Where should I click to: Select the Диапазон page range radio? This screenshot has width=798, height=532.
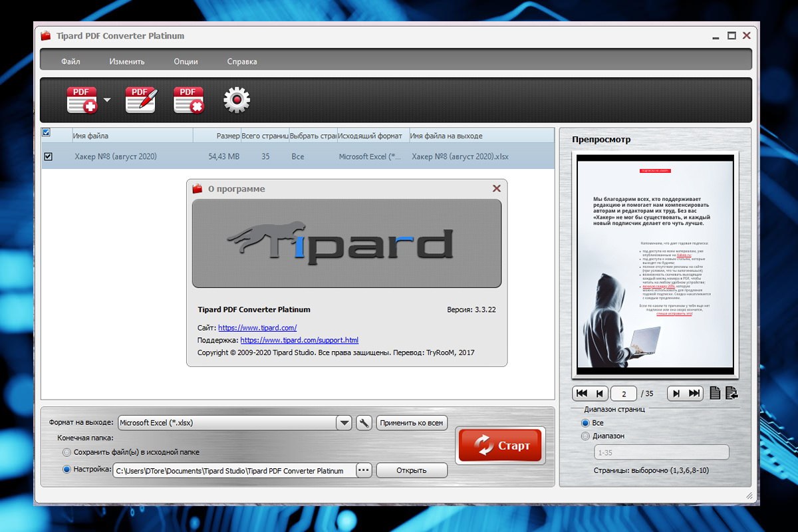(585, 436)
